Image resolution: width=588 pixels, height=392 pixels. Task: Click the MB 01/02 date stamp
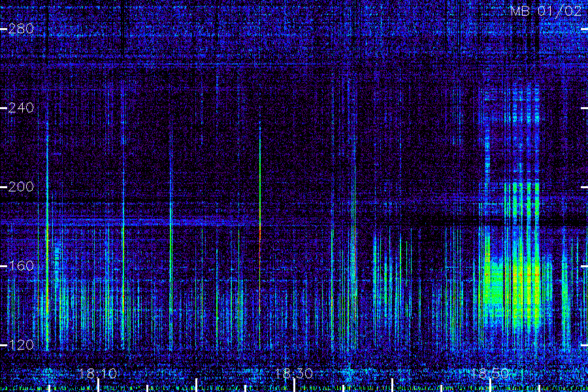coord(546,11)
